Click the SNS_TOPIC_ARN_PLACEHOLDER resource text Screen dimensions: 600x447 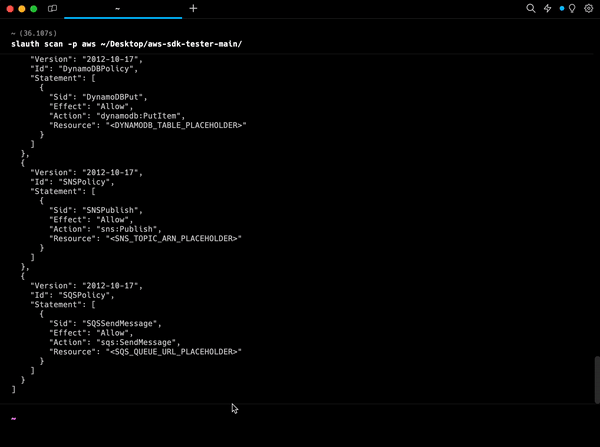click(x=174, y=238)
